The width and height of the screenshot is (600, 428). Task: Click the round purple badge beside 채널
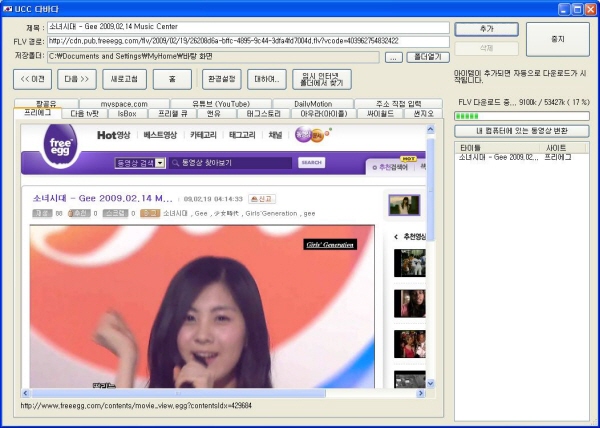[x=303, y=134]
